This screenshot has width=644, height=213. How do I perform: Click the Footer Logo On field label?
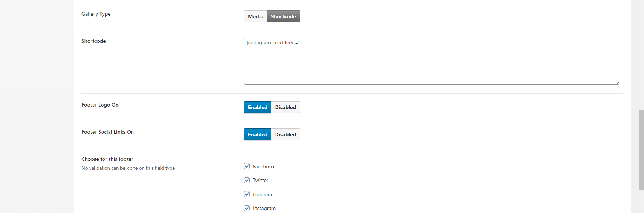tap(100, 105)
